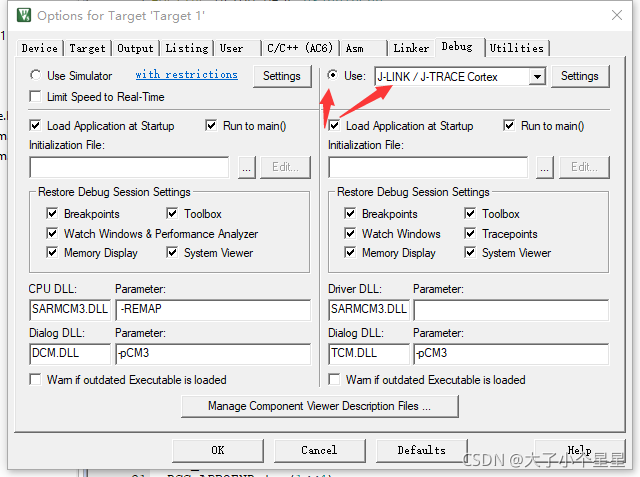Toggle Watch Windows & Performance Analyzer
The image size is (640, 477).
click(x=52, y=233)
